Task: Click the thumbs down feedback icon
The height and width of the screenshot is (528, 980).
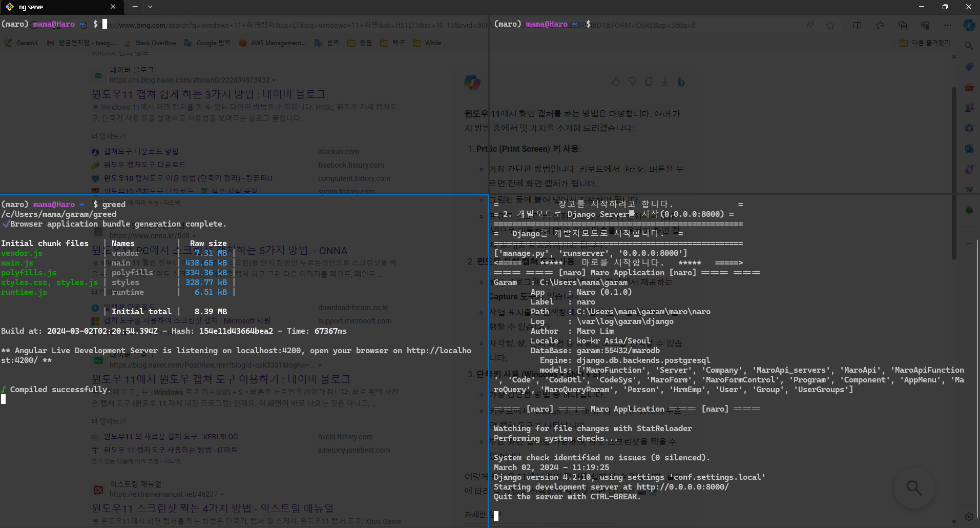Action: tap(632, 82)
